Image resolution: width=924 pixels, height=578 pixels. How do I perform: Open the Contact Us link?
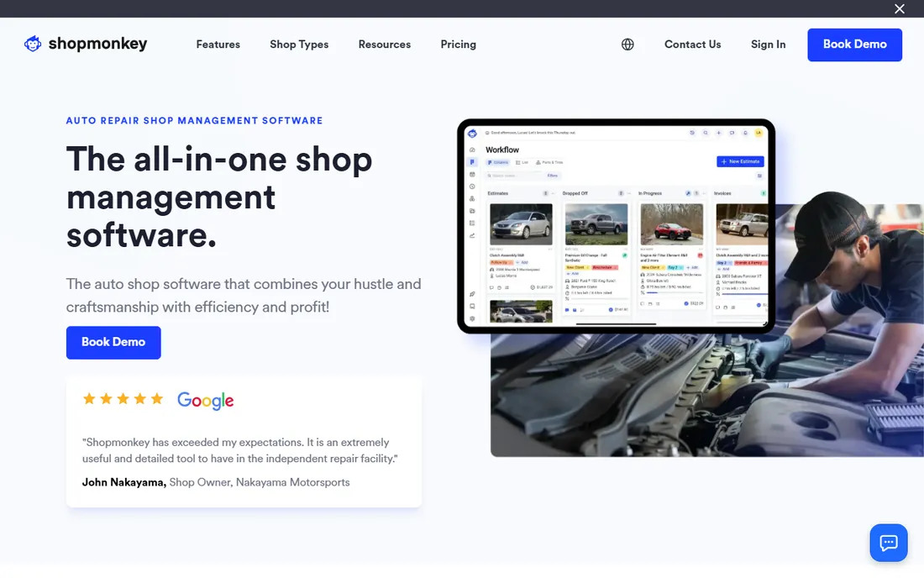pos(692,45)
